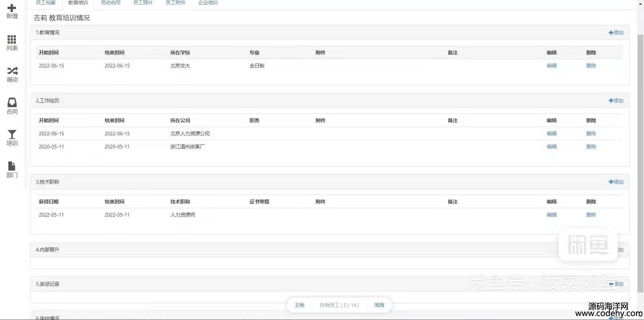
Task: Switch to the 员工档案 tab
Action: [x=46, y=3]
